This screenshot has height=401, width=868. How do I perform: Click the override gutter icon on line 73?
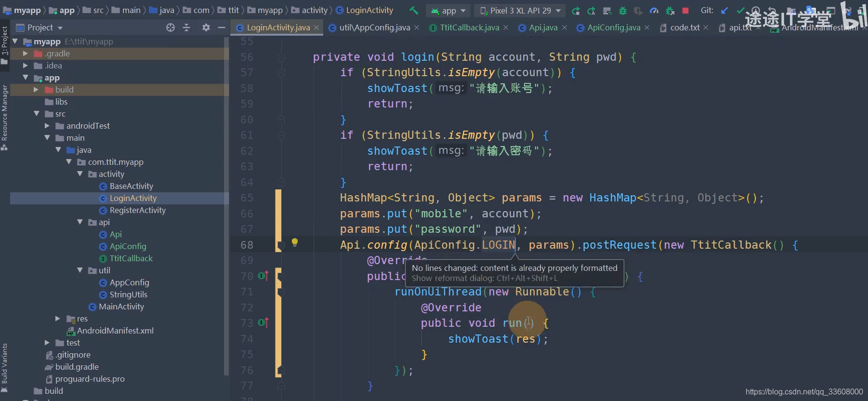(263, 323)
